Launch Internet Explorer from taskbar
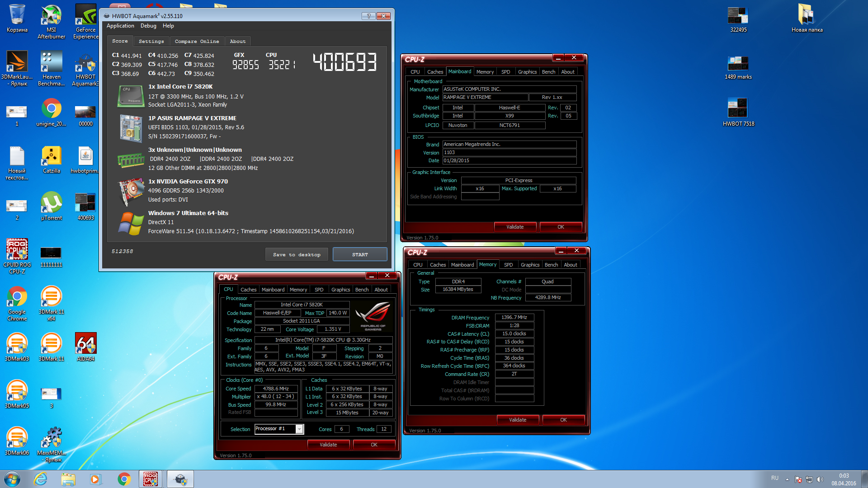The width and height of the screenshot is (868, 488). point(41,479)
